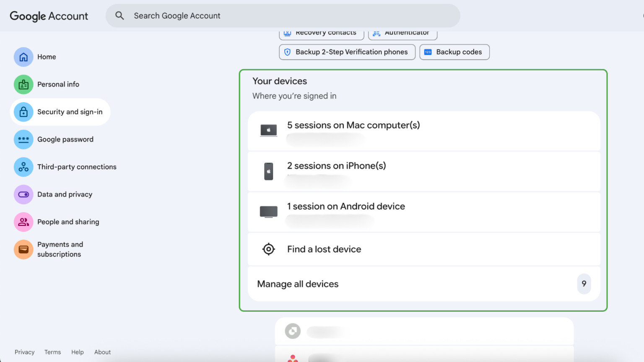The height and width of the screenshot is (362, 644).
Task: Open the Help footer link
Action: 78,352
